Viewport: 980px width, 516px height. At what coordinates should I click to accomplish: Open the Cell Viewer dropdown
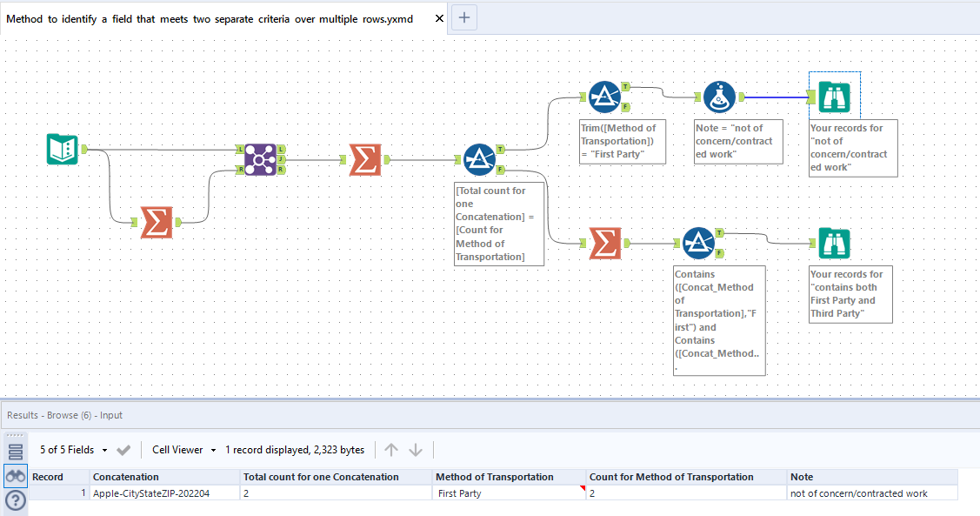point(183,450)
